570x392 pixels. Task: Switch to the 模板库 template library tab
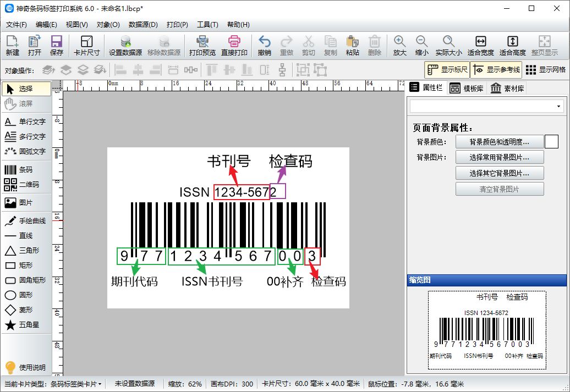(467, 89)
